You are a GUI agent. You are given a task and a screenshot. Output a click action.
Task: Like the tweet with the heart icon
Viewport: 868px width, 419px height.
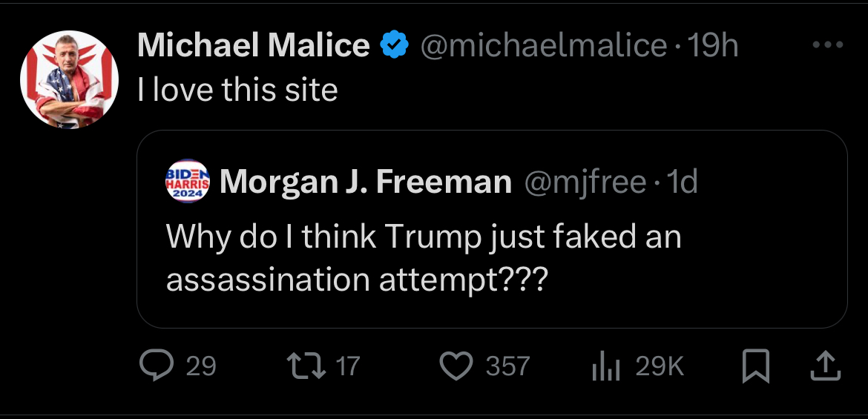point(456,366)
